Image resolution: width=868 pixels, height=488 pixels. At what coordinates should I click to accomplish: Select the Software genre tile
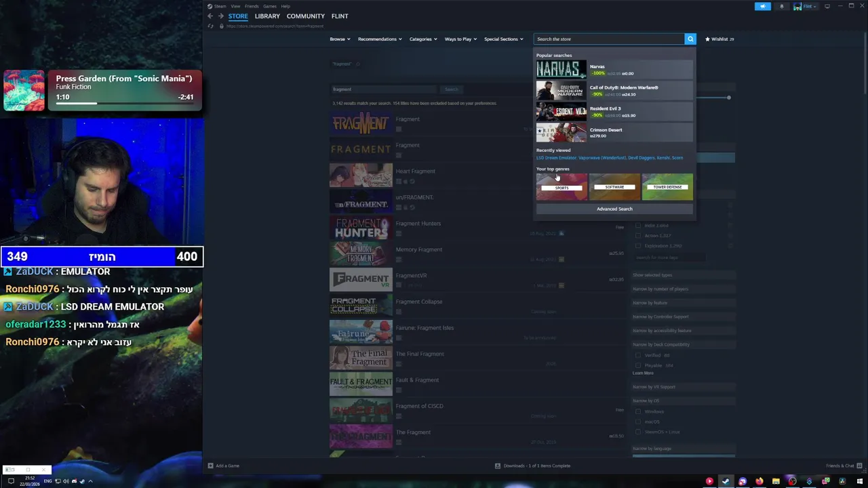614,186
